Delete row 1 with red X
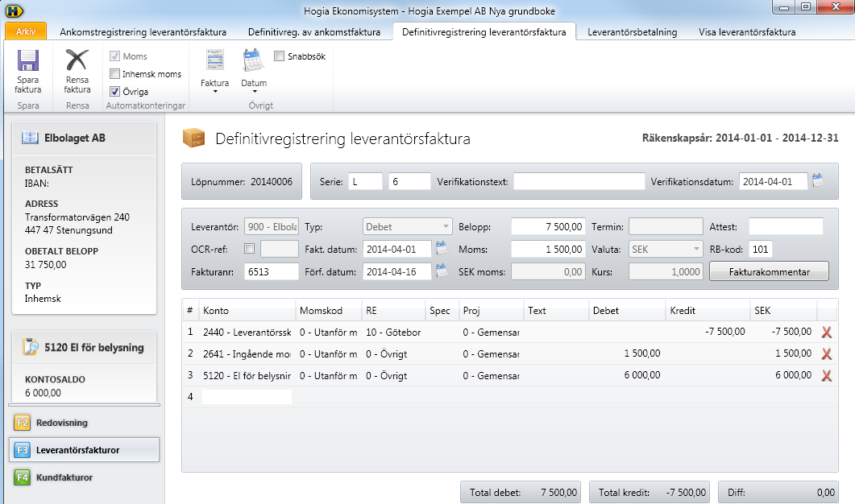The image size is (855, 504). point(827,332)
